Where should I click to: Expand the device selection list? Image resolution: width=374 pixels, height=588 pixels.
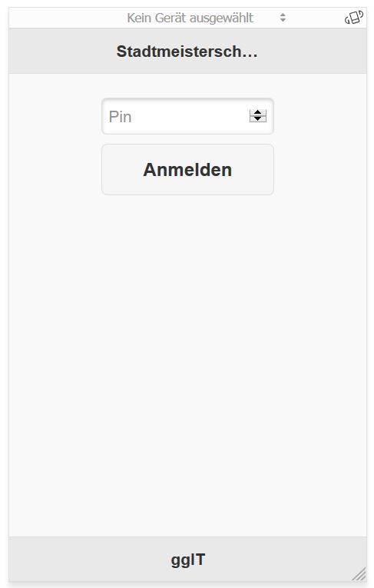(207, 18)
